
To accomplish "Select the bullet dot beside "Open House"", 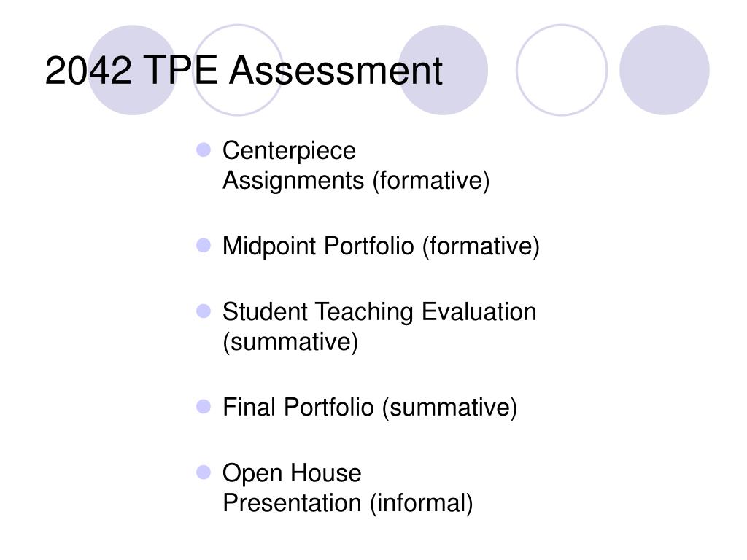I will click(204, 472).
